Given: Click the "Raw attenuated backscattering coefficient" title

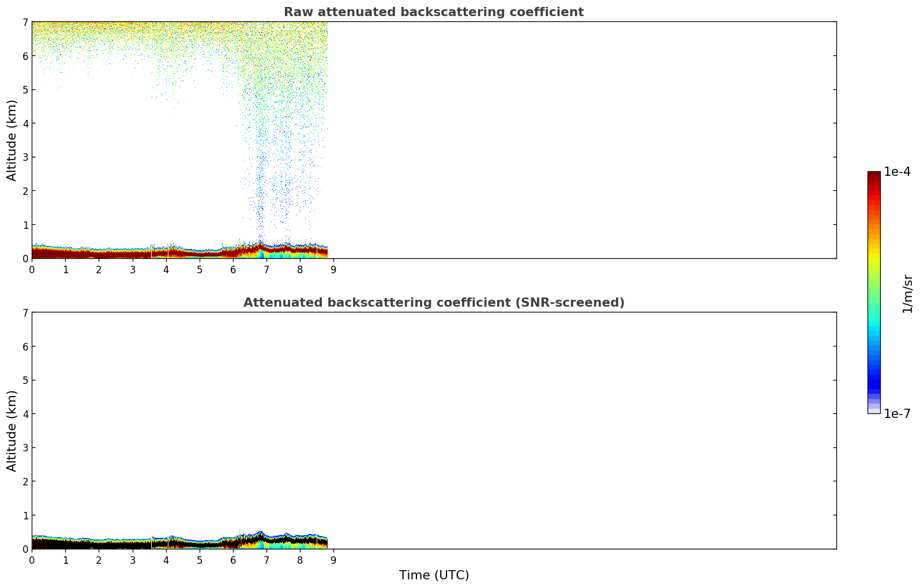Looking at the screenshot, I should pos(433,12).
